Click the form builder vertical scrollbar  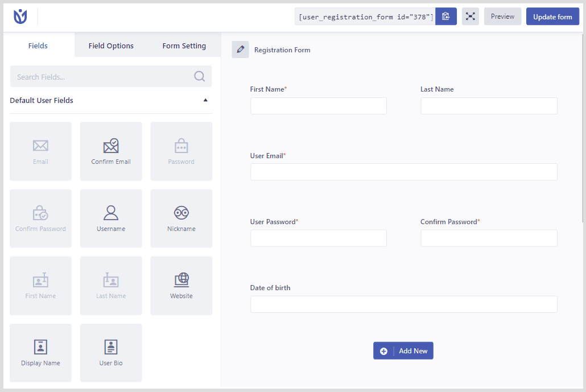coord(583,129)
